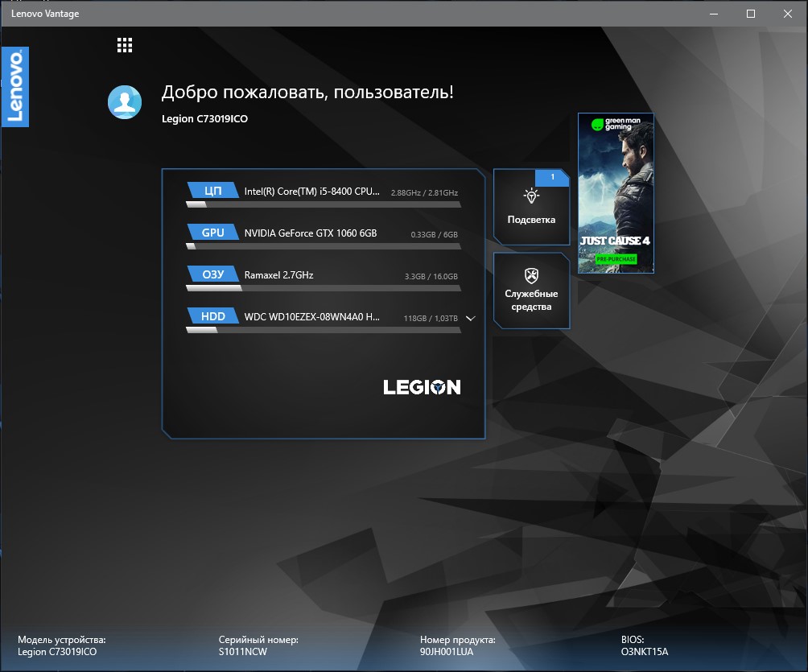Maximize the Lenovo Vantage window

[x=751, y=14]
